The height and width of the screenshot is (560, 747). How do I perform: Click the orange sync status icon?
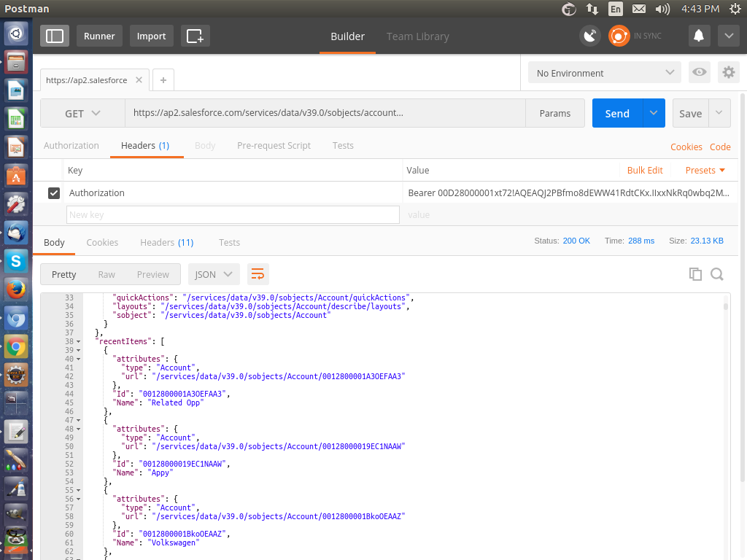pos(619,36)
